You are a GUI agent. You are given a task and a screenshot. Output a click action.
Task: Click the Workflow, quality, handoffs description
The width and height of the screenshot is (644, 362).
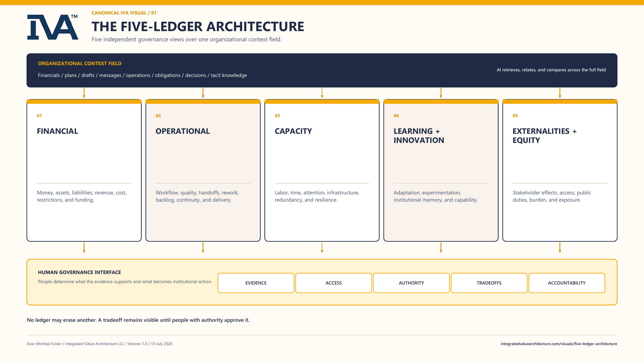[x=197, y=196]
